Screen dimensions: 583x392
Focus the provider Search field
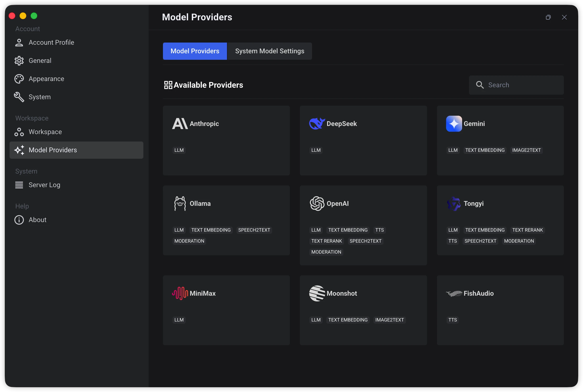coord(516,85)
